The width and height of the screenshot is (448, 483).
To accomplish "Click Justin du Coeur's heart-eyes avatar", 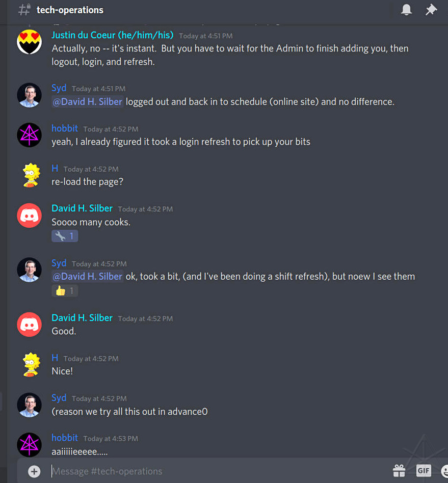I will tap(29, 42).
